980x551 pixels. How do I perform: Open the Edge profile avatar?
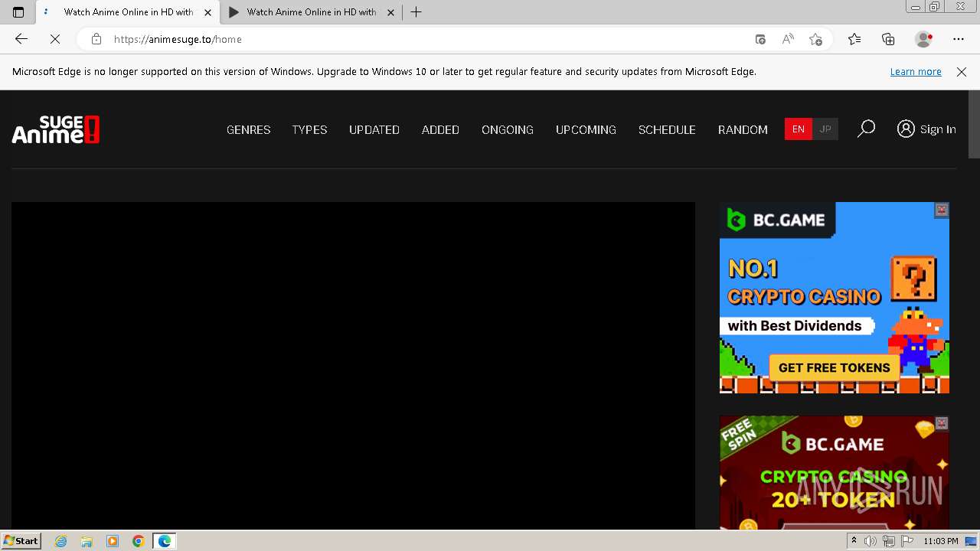point(923,39)
